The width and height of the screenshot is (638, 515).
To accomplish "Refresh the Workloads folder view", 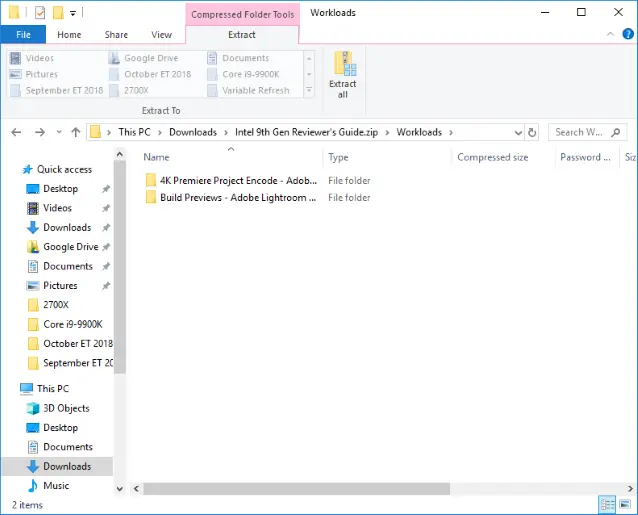I will [x=532, y=132].
